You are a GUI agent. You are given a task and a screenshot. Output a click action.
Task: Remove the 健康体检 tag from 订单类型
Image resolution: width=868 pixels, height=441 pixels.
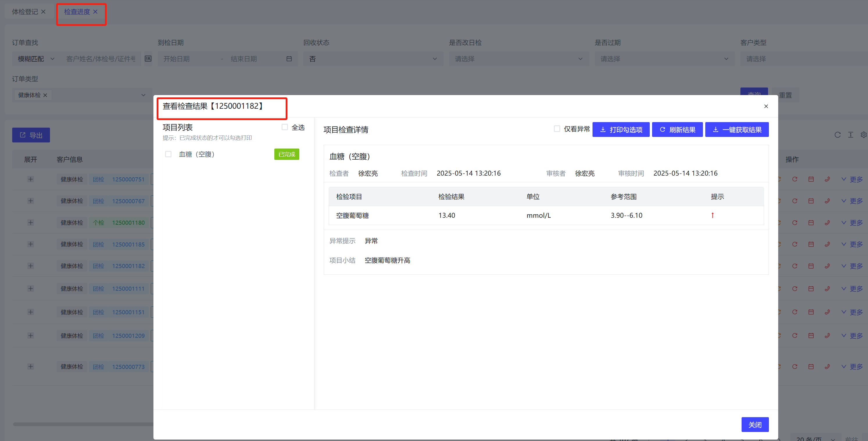pyautogui.click(x=45, y=95)
